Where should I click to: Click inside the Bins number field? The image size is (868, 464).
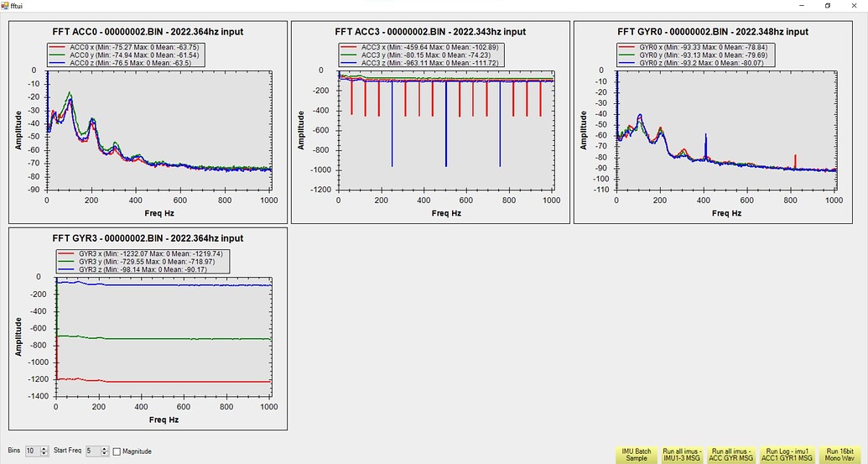32,451
